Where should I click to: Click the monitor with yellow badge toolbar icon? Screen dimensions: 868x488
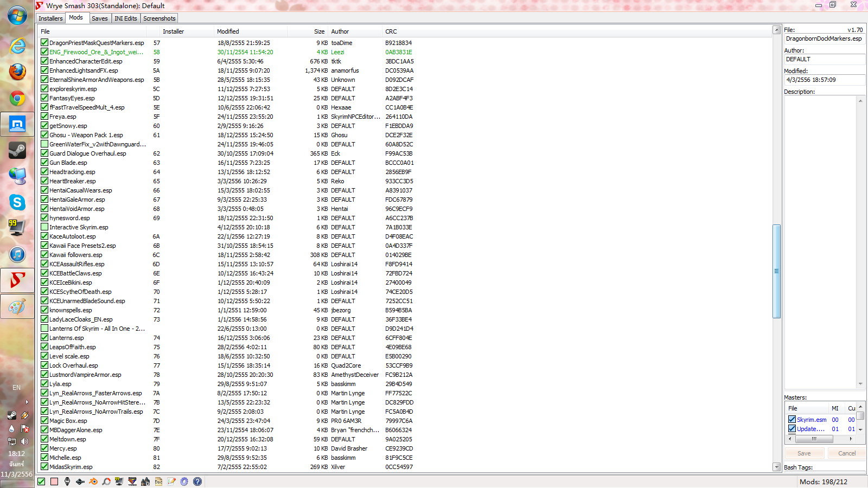(x=119, y=481)
